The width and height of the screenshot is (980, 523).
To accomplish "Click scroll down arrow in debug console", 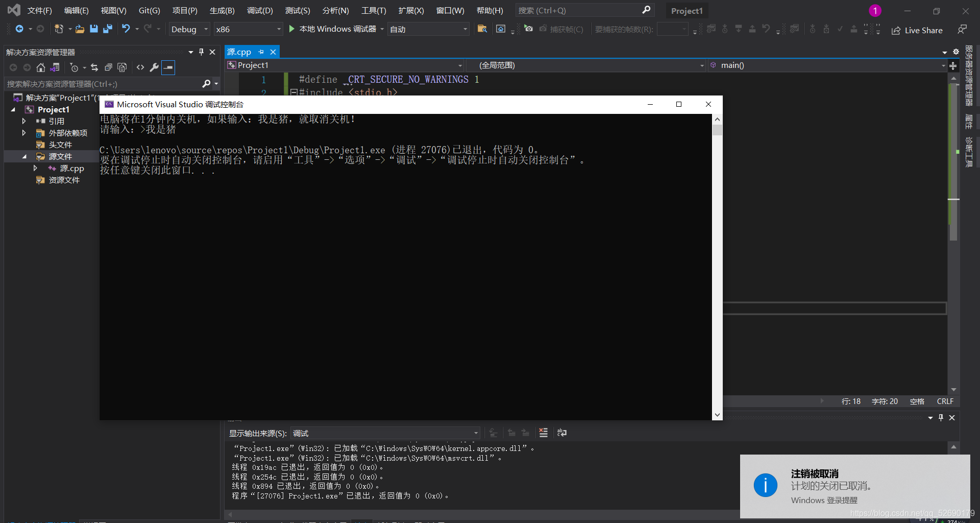I will pyautogui.click(x=717, y=415).
